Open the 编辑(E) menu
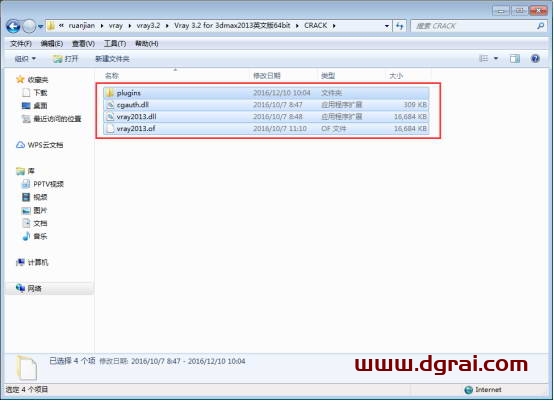The height and width of the screenshot is (401, 554). [52, 43]
